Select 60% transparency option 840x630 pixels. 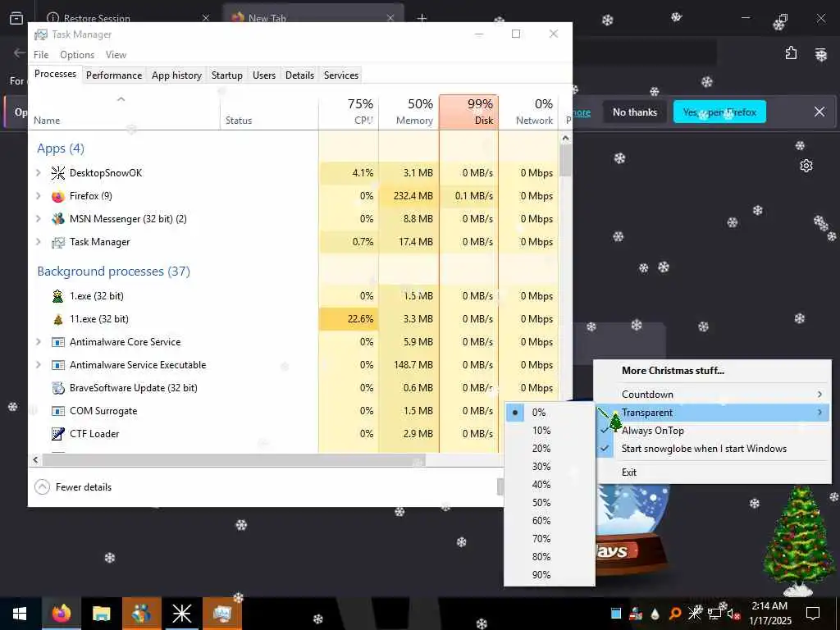pyautogui.click(x=550, y=521)
